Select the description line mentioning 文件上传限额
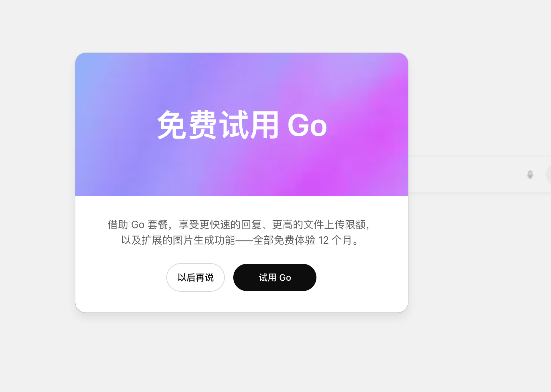551x392 pixels. 239,225
